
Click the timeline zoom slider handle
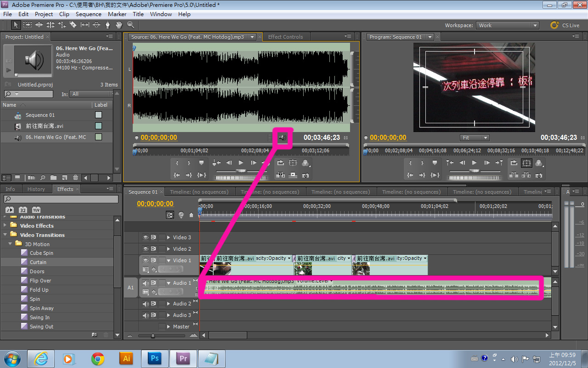pos(153,336)
